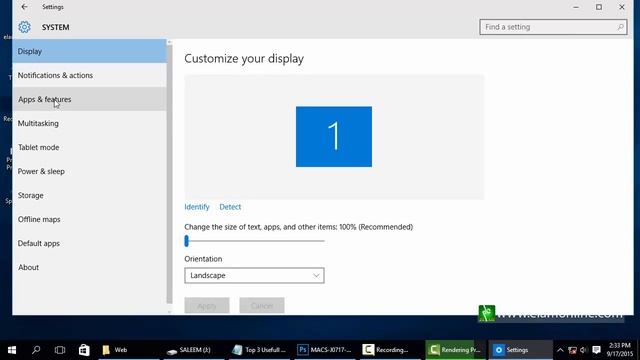Close the Settings window
640x360 pixels.
coord(622,7)
